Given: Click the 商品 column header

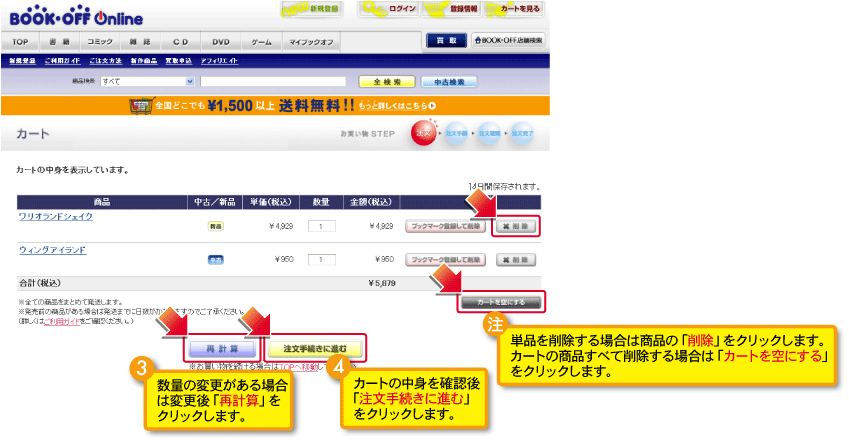Looking at the screenshot, I should click(102, 202).
